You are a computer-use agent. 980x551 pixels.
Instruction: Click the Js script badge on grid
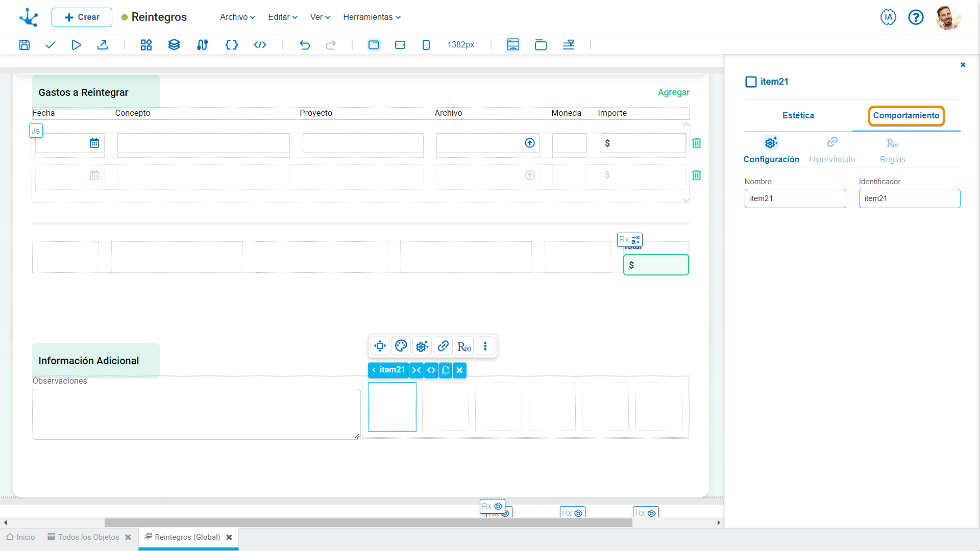pyautogui.click(x=36, y=131)
